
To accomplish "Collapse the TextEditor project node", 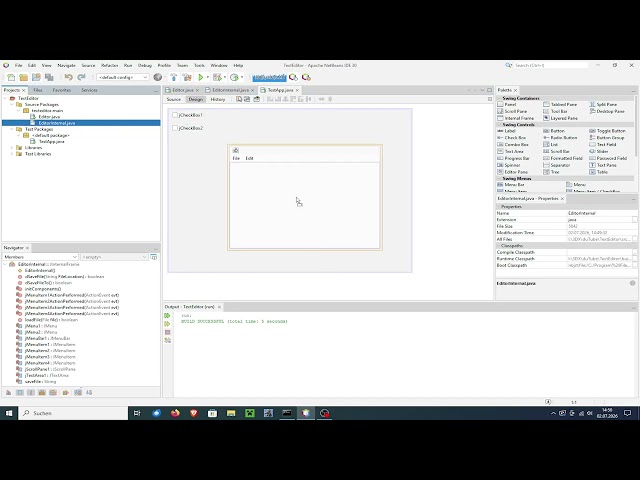I will pos(5,98).
